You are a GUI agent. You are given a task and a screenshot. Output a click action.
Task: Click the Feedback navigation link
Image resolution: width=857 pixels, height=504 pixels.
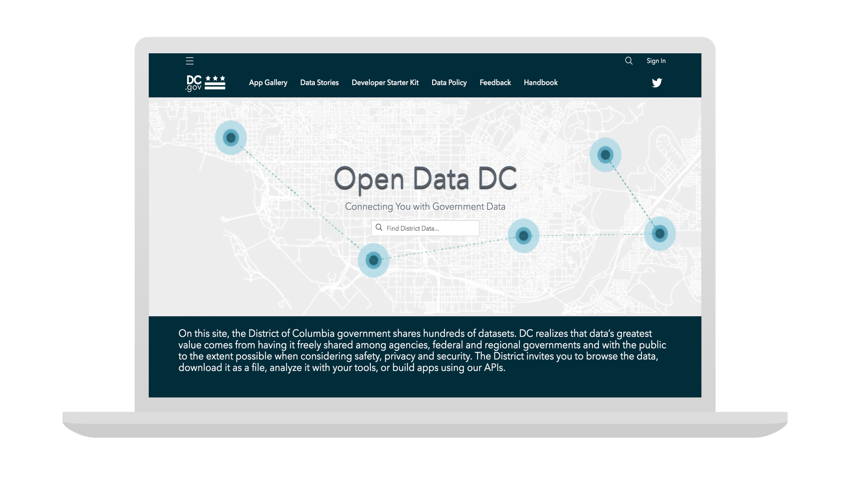[x=495, y=83]
